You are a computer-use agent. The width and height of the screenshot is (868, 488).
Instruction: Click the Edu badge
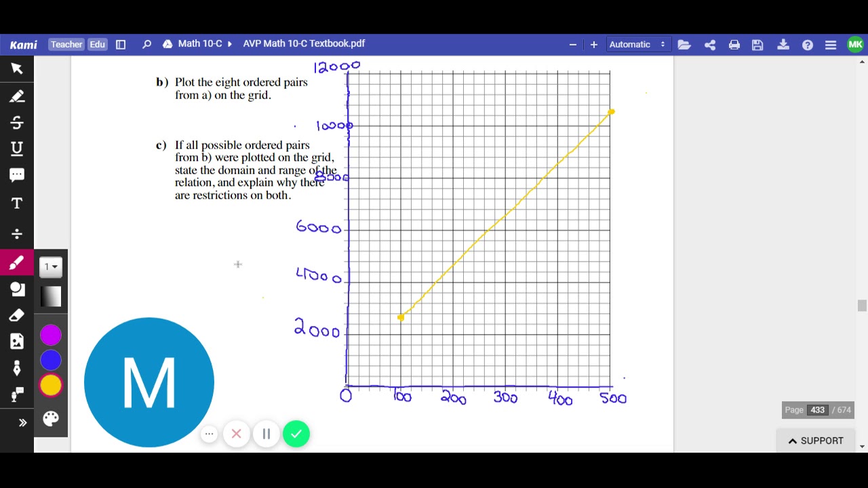pyautogui.click(x=98, y=44)
